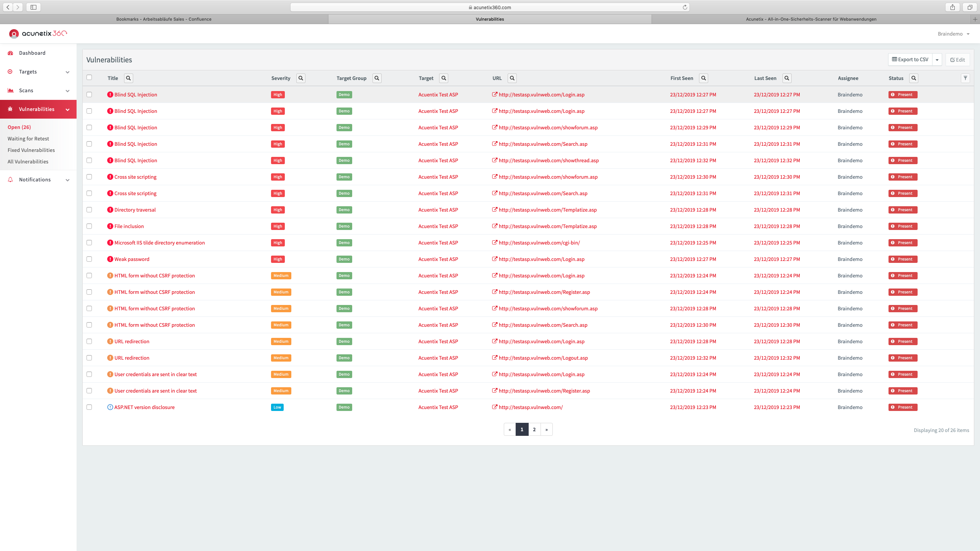The height and width of the screenshot is (551, 980).
Task: Click the Status column search icon
Action: [x=914, y=78]
